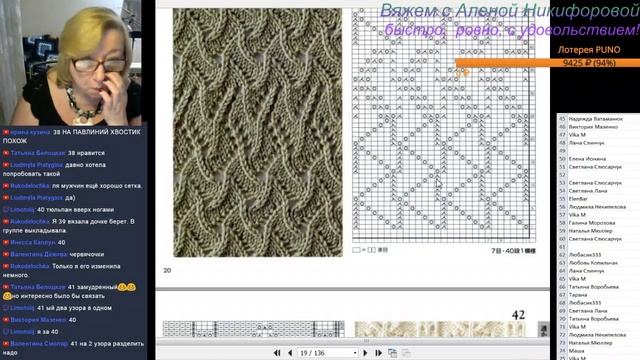Select row 63 'Любовь Копильчак' in the list
This screenshot has width=640, height=360.
593,263
